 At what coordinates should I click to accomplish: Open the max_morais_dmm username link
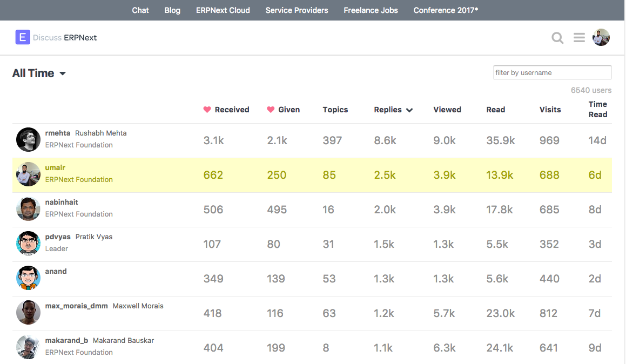76,306
